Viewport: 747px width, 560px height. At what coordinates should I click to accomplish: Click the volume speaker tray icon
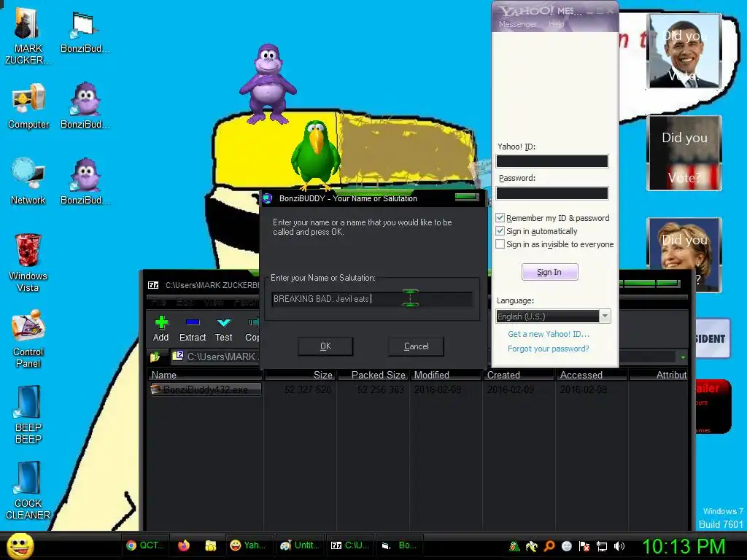[619, 546]
